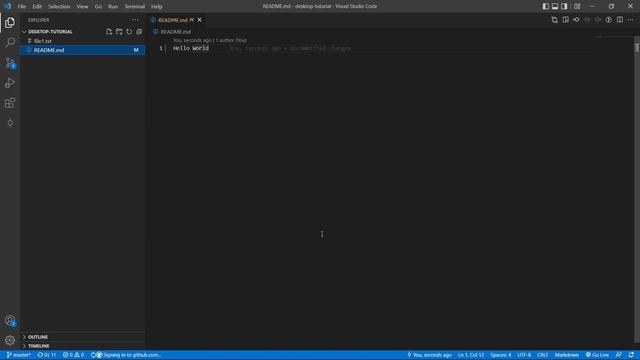640x360 pixels.
Task: Open the Help menu
Action: tap(157, 6)
